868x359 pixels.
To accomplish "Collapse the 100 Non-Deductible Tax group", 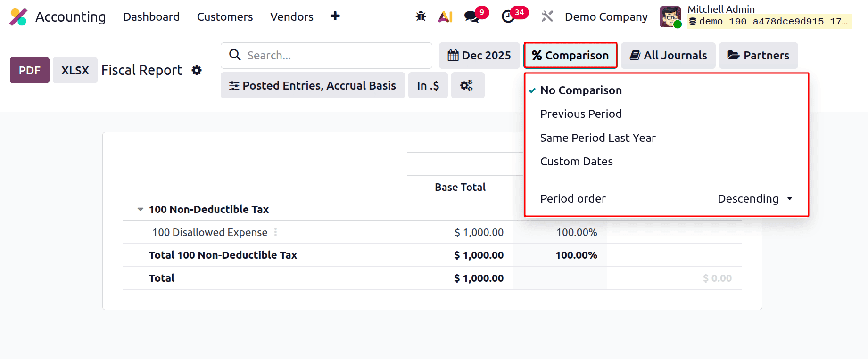I will (140, 209).
